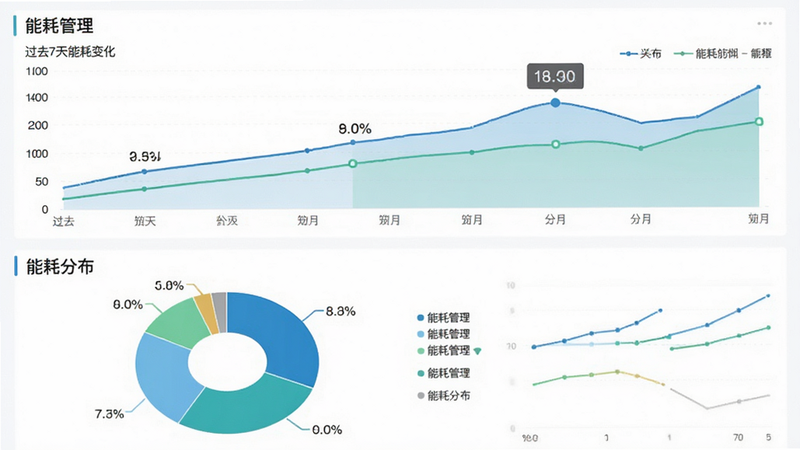The image size is (800, 450).
Task: Toggle the blue line series legend entry
Action: [x=641, y=54]
